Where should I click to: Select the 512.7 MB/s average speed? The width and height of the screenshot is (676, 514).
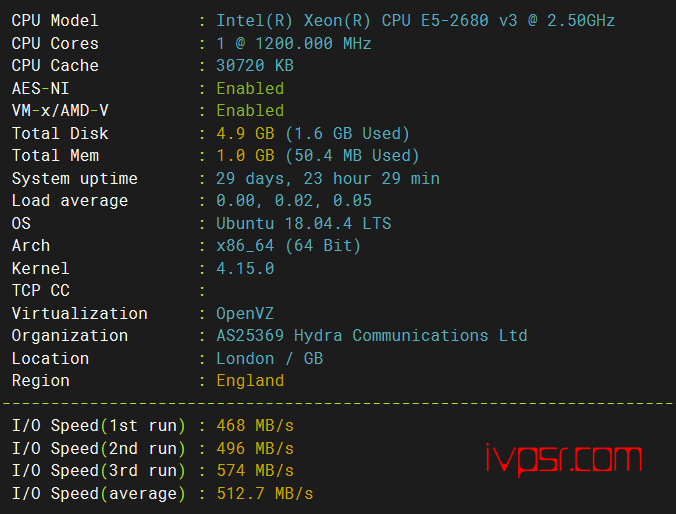point(265,493)
